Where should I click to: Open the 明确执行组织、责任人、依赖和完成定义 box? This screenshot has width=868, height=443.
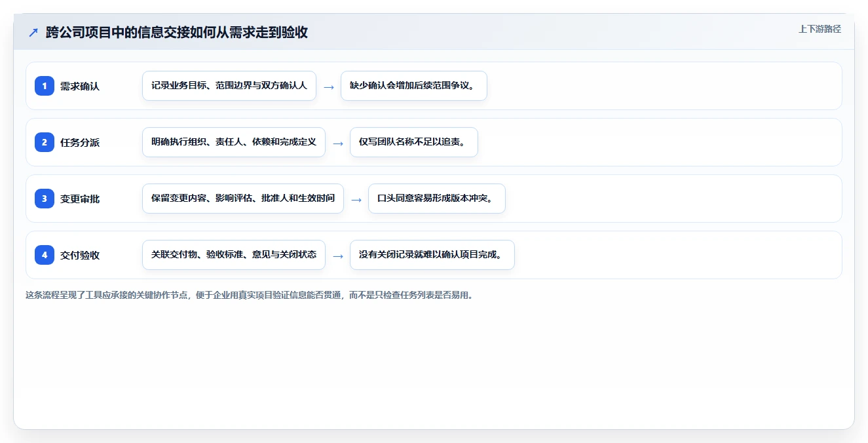234,142
